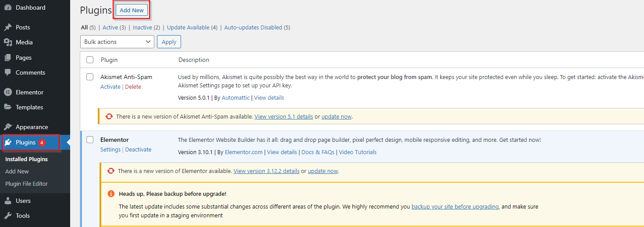
Task: Open the Automattic author link
Action: click(236, 97)
